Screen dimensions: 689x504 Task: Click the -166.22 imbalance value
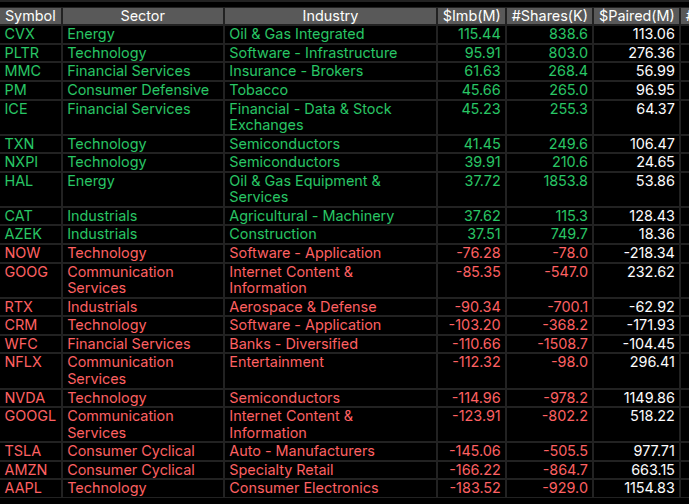(x=475, y=470)
